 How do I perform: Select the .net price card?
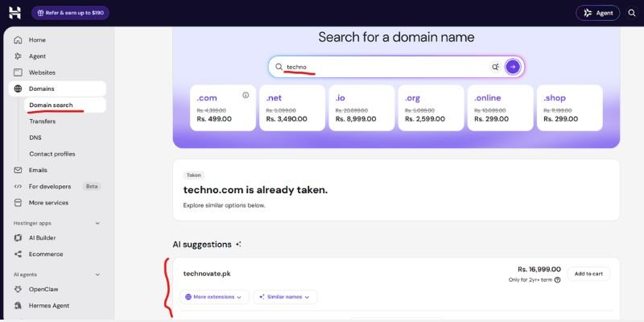pos(292,108)
